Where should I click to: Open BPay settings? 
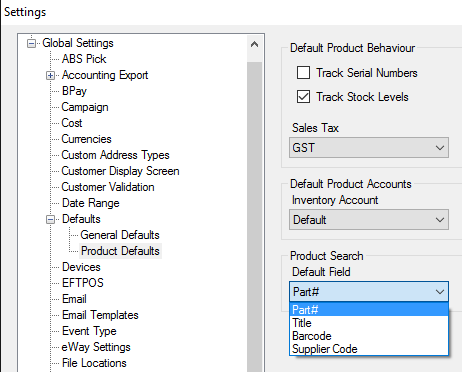(x=74, y=91)
